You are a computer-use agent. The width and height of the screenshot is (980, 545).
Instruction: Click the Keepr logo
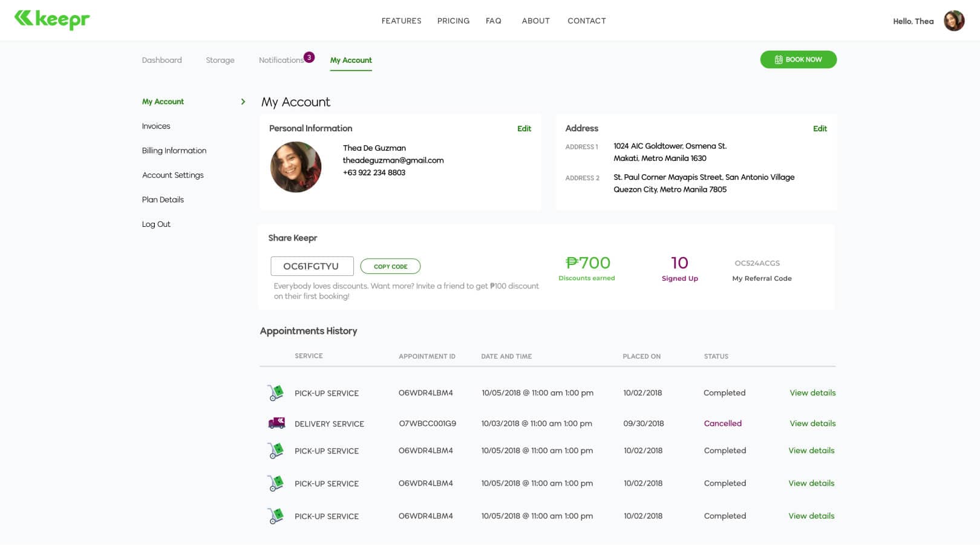coord(52,20)
